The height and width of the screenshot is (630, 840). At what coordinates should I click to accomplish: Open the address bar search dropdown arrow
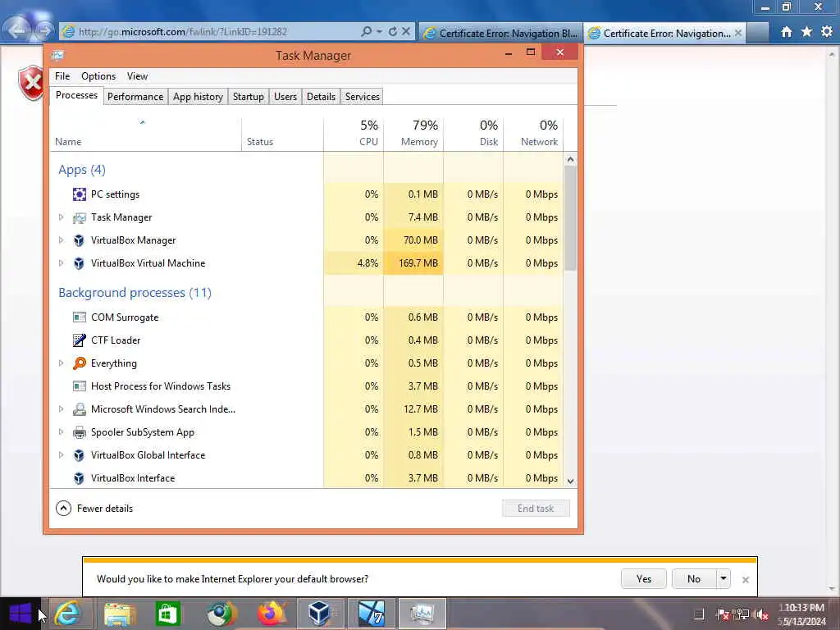coord(379,32)
